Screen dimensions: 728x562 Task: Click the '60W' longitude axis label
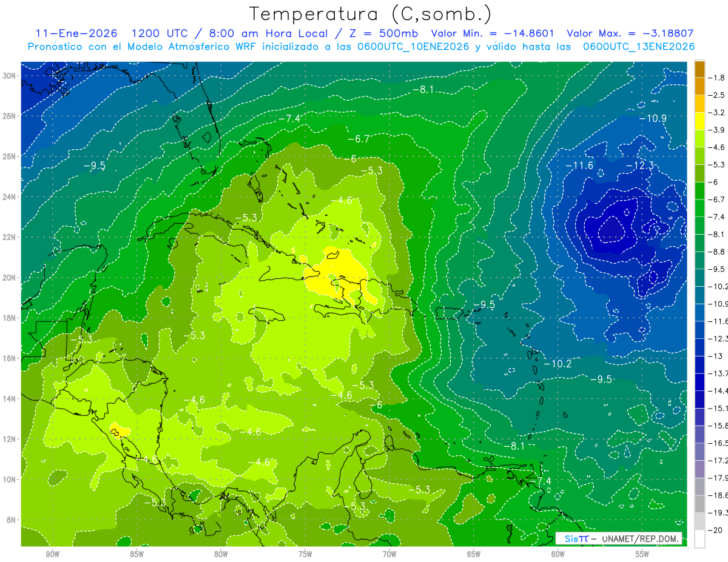pos(558,554)
